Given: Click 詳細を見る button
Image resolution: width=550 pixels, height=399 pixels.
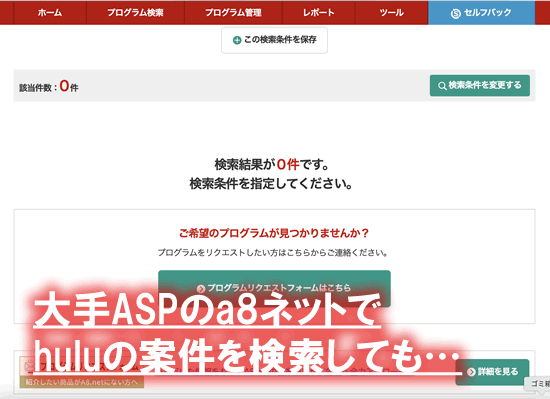Looking at the screenshot, I should coord(492,372).
